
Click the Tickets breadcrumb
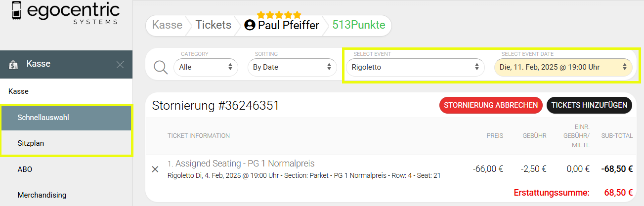pos(214,25)
